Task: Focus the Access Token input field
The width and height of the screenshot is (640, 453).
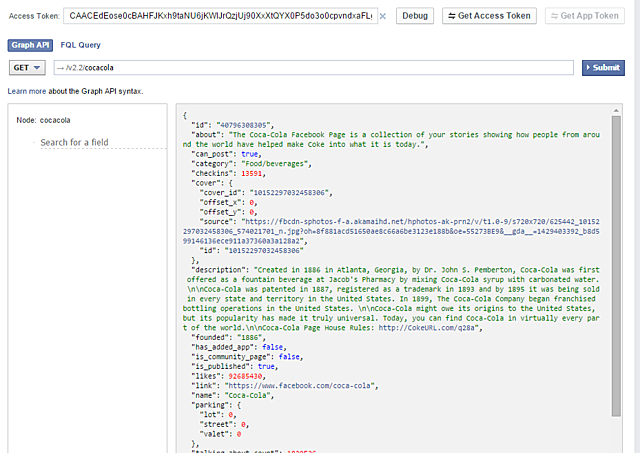Action: coord(220,16)
